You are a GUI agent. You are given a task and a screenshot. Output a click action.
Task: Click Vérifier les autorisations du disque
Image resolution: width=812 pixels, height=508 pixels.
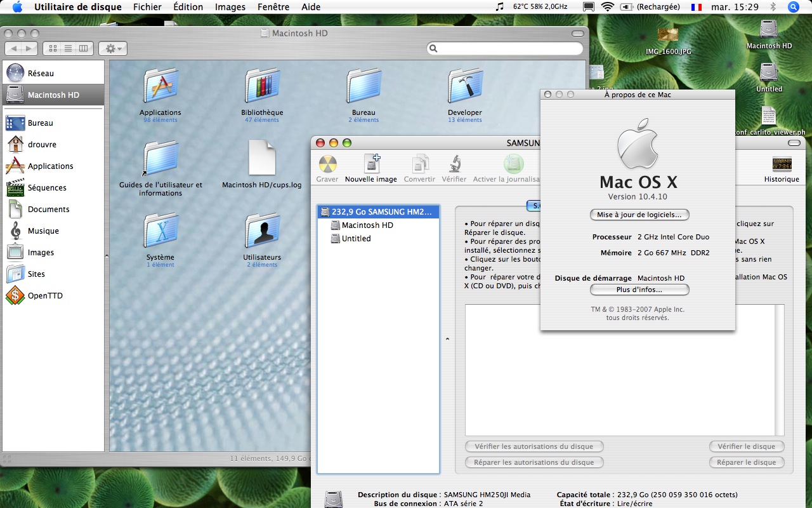[534, 446]
